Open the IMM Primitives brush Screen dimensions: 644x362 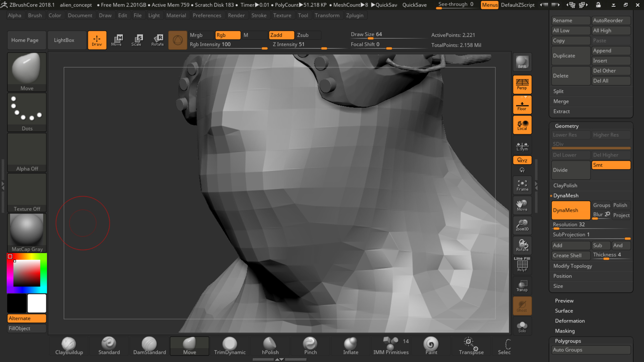point(391,346)
